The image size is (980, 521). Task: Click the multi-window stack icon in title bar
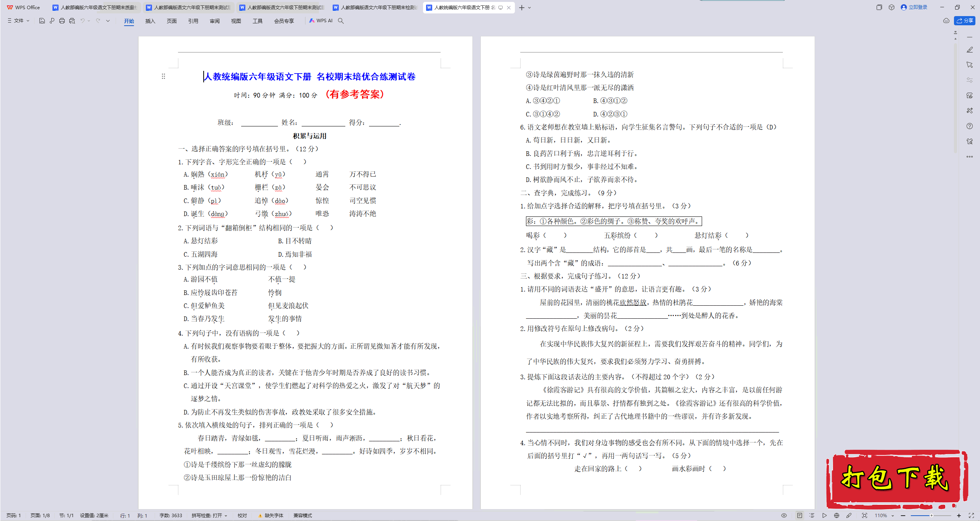click(879, 7)
